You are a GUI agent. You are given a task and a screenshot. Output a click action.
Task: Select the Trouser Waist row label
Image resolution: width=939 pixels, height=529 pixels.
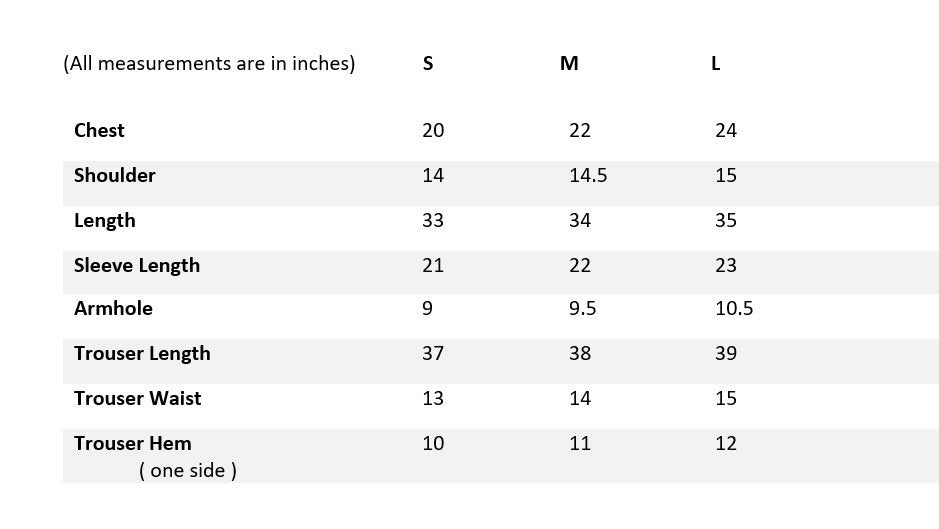137,399
